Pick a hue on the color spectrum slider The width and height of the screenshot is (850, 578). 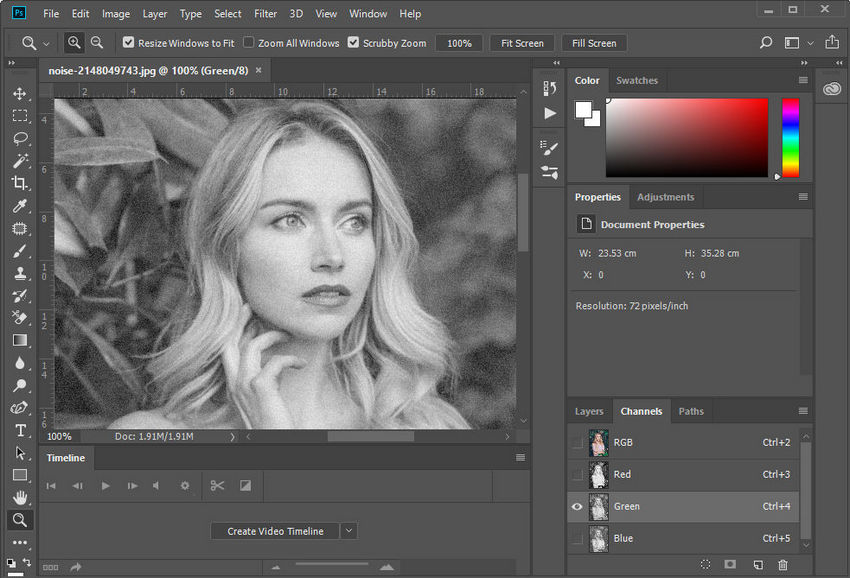click(790, 138)
